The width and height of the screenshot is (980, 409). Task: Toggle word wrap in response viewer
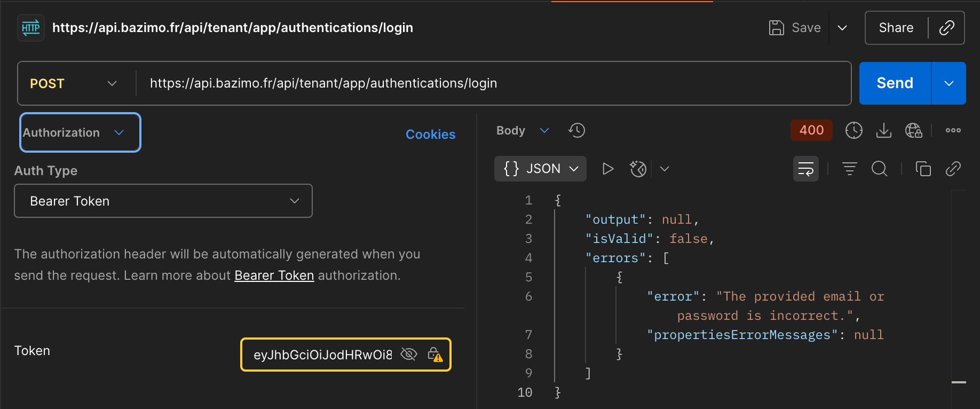coord(805,169)
